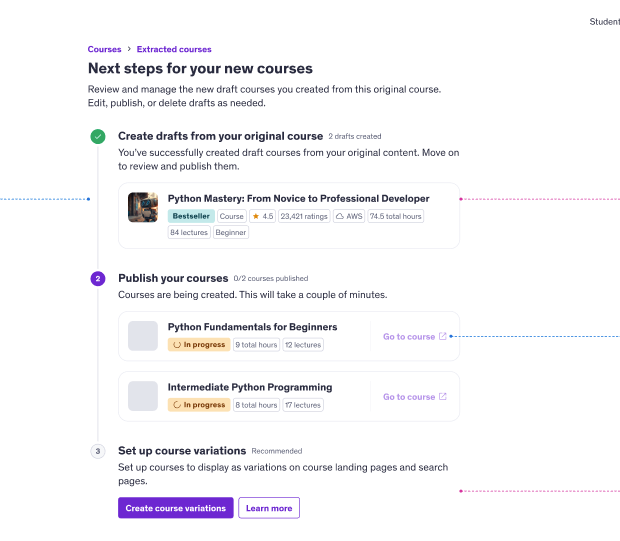Open Intermediate Python external link icon
Screen dimensions: 620x541
443,397
